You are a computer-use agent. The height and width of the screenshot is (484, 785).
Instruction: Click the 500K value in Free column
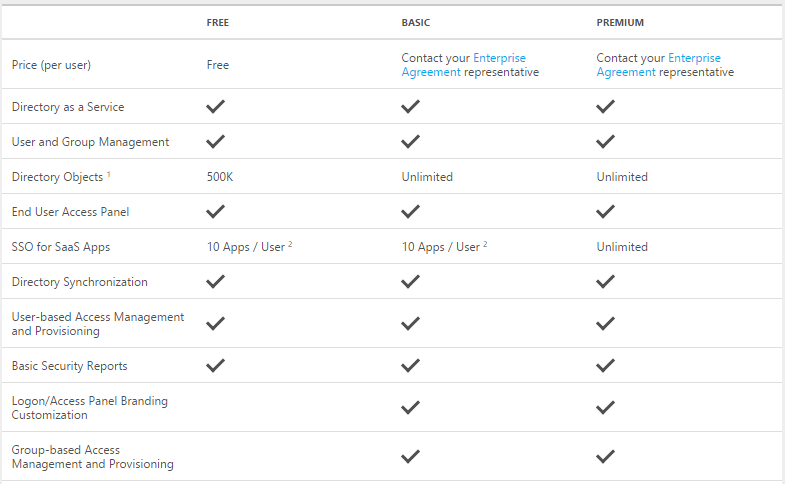click(220, 177)
